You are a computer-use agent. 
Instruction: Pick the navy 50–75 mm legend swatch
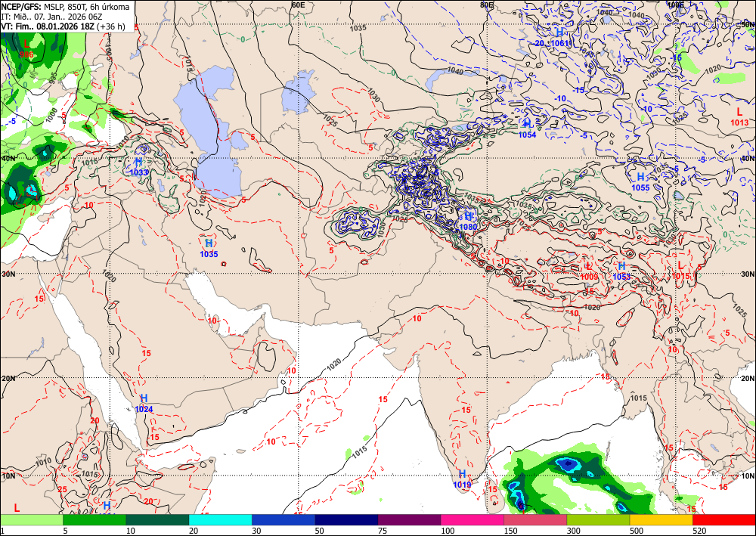pyautogui.click(x=346, y=519)
